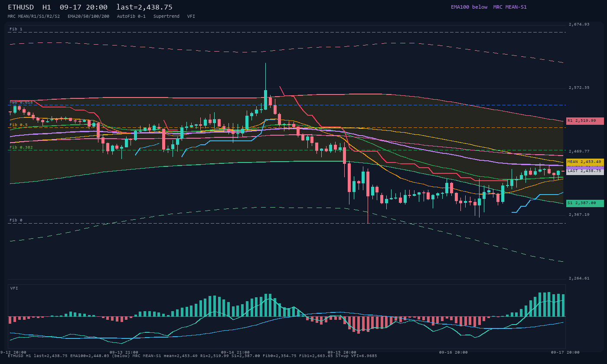
Task: Click the R1 2,519.99 price tag
Action: click(585, 121)
